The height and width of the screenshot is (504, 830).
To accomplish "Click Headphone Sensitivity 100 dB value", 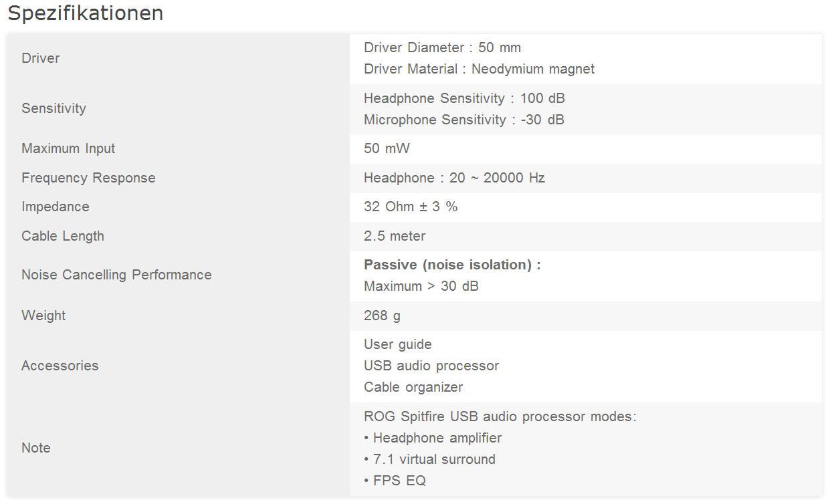I will pyautogui.click(x=464, y=98).
